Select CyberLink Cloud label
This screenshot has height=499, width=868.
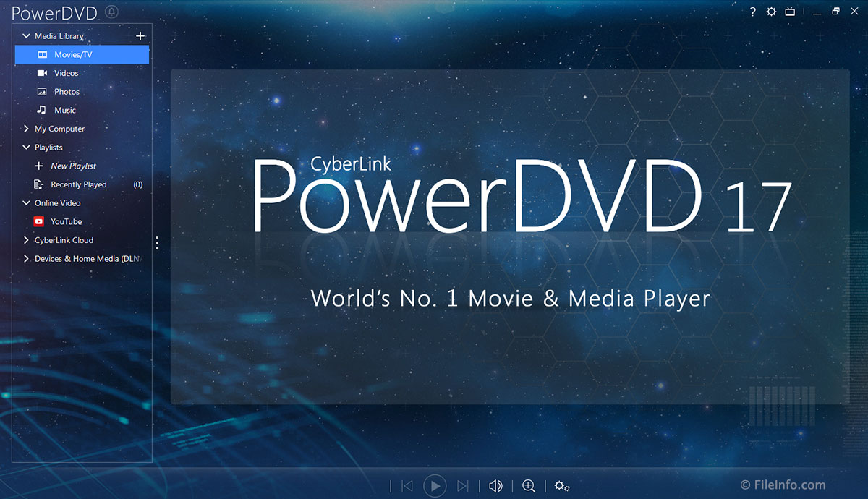coord(64,240)
